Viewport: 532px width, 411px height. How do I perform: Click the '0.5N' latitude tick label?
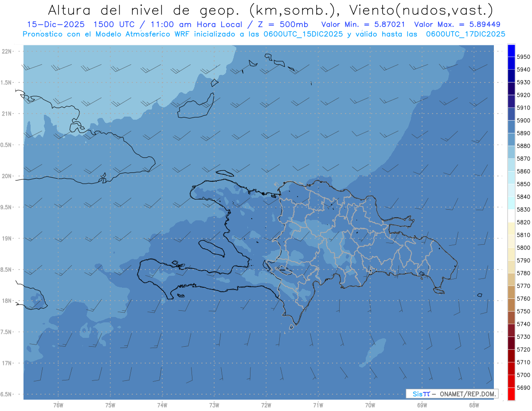point(7,145)
